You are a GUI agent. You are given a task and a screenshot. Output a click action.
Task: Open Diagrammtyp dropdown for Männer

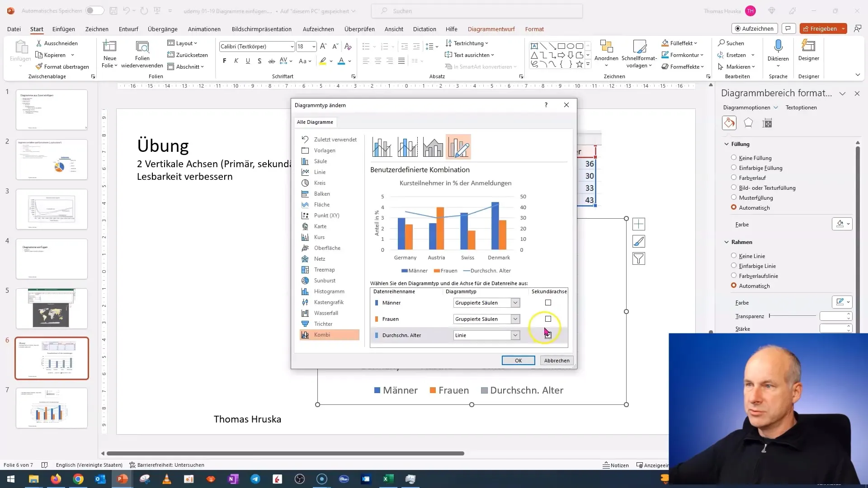pyautogui.click(x=515, y=303)
